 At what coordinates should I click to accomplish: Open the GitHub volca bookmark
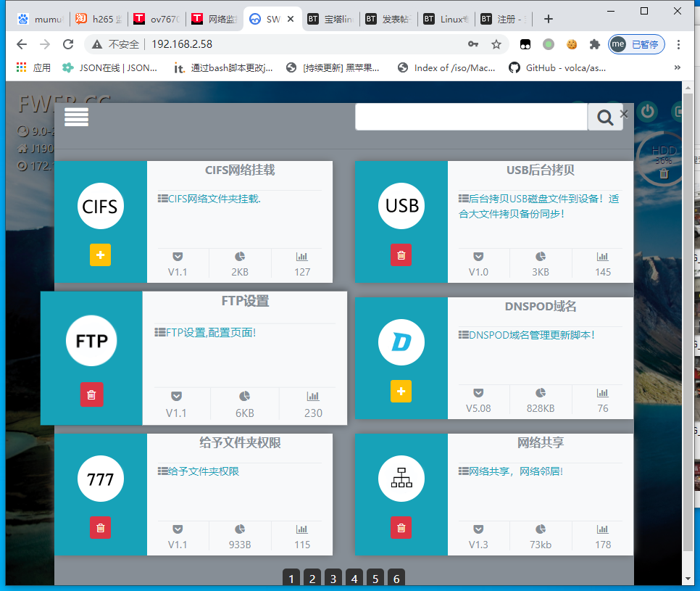click(558, 67)
